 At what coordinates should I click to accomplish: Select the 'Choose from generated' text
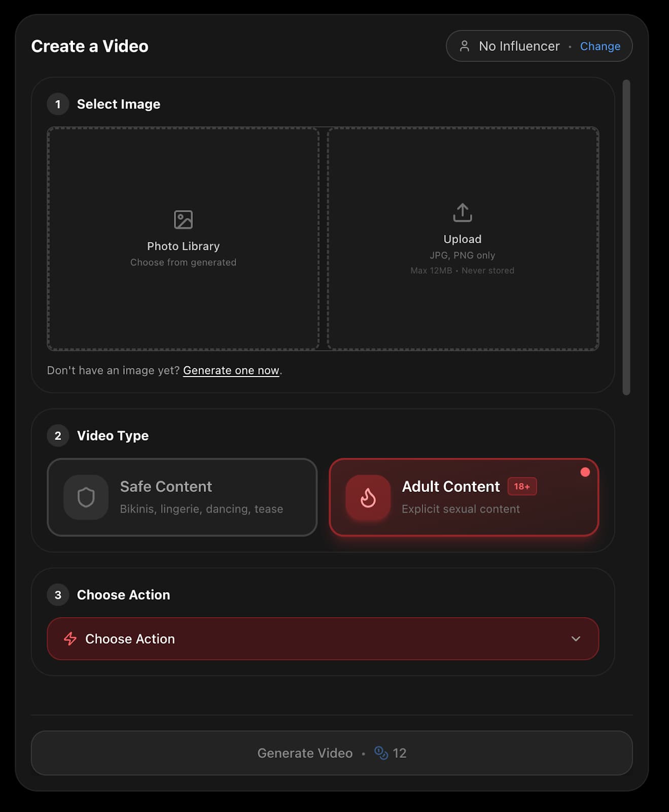tap(183, 262)
